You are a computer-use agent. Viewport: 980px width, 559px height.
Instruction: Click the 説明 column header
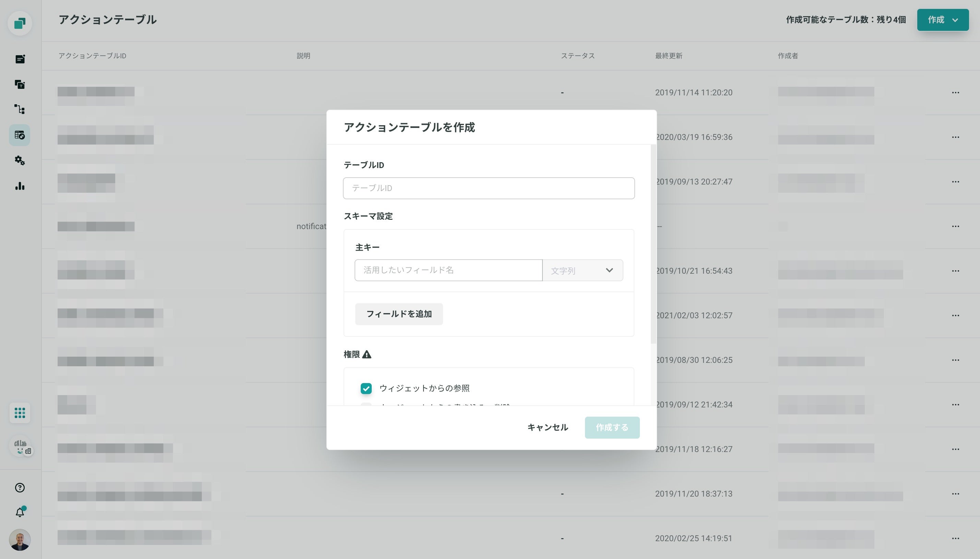[303, 56]
